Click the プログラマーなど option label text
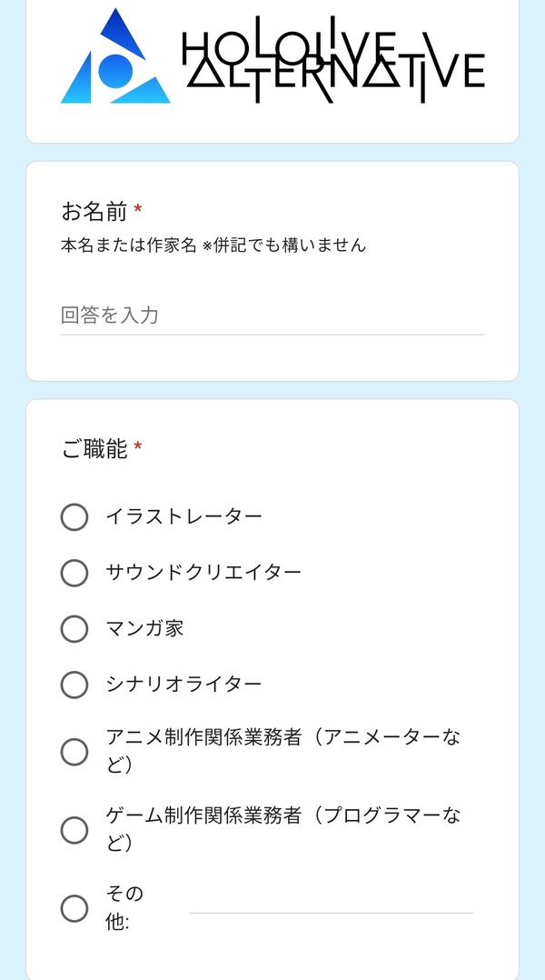Screen dimensions: 545x980 tap(282, 830)
